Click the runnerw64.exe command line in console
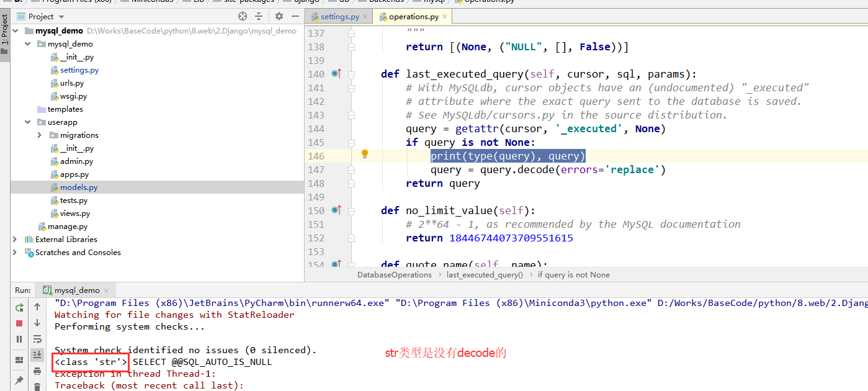The width and height of the screenshot is (868, 391). [461, 303]
